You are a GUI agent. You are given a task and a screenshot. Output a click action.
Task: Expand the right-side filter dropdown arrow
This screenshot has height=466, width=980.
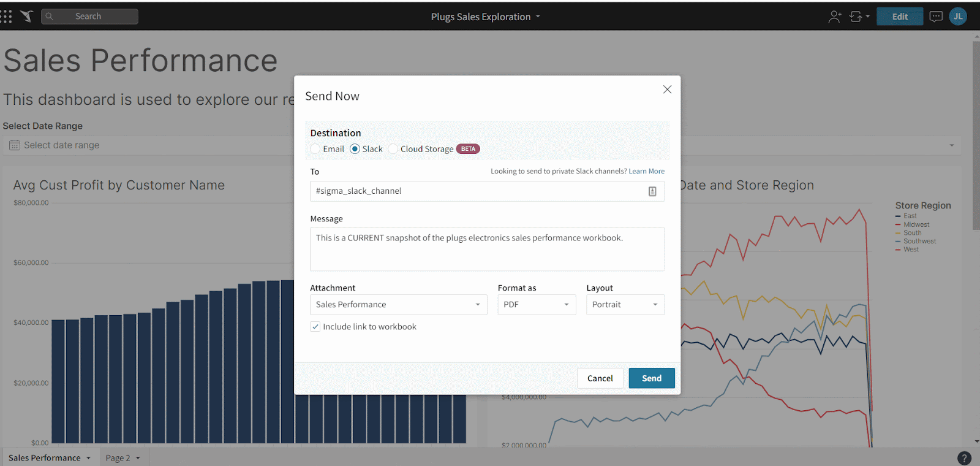pos(952,145)
